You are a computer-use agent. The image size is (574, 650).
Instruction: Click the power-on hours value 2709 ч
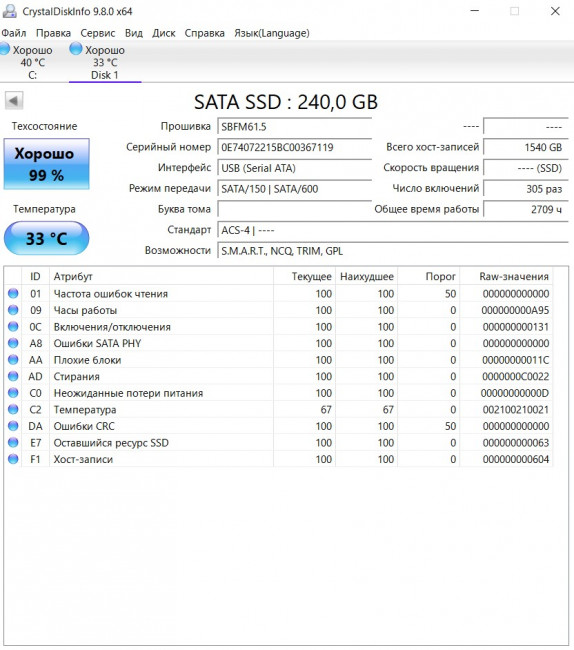[x=526, y=209]
